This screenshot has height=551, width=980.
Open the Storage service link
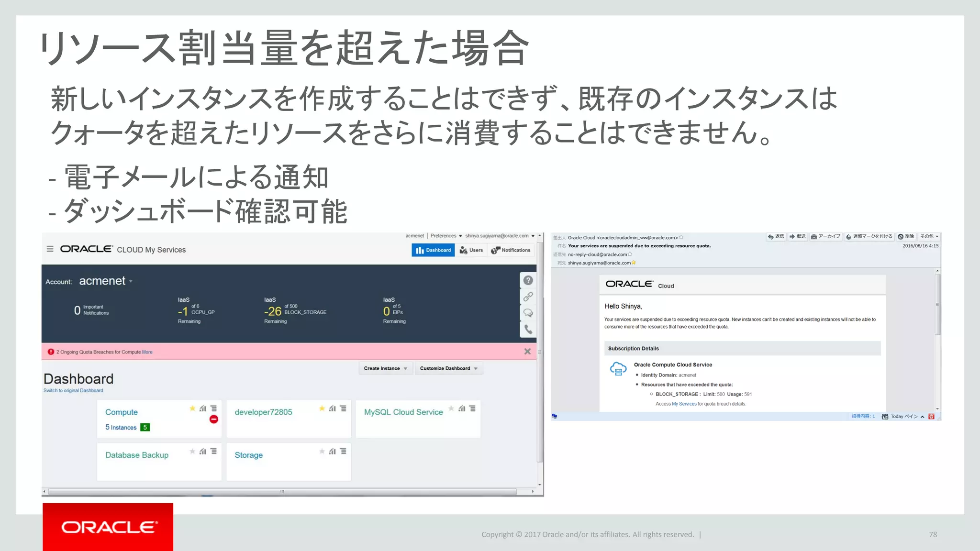(x=248, y=455)
